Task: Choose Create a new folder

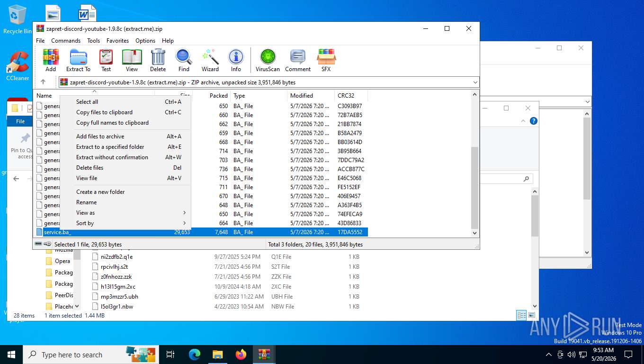Action: (x=125, y=192)
